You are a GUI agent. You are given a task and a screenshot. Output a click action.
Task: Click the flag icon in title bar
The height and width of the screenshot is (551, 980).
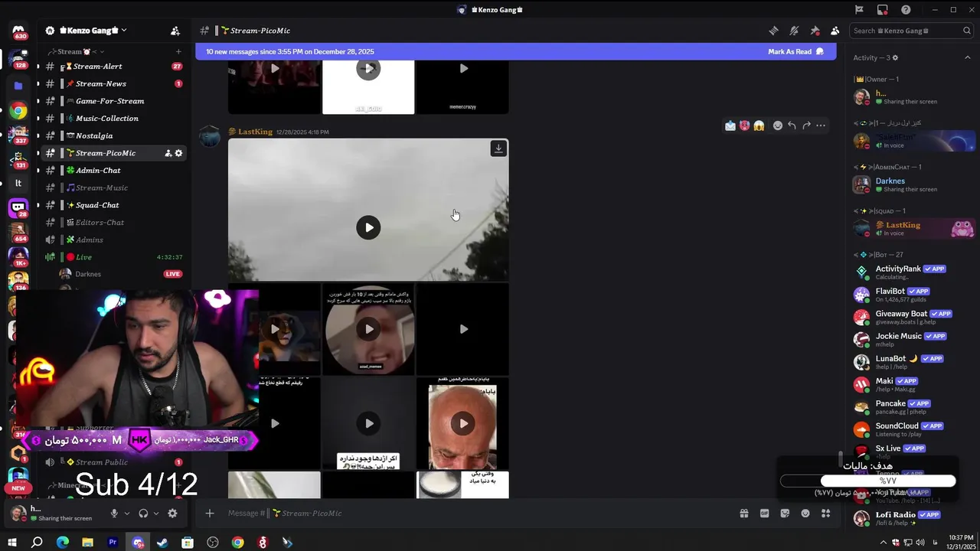click(859, 10)
